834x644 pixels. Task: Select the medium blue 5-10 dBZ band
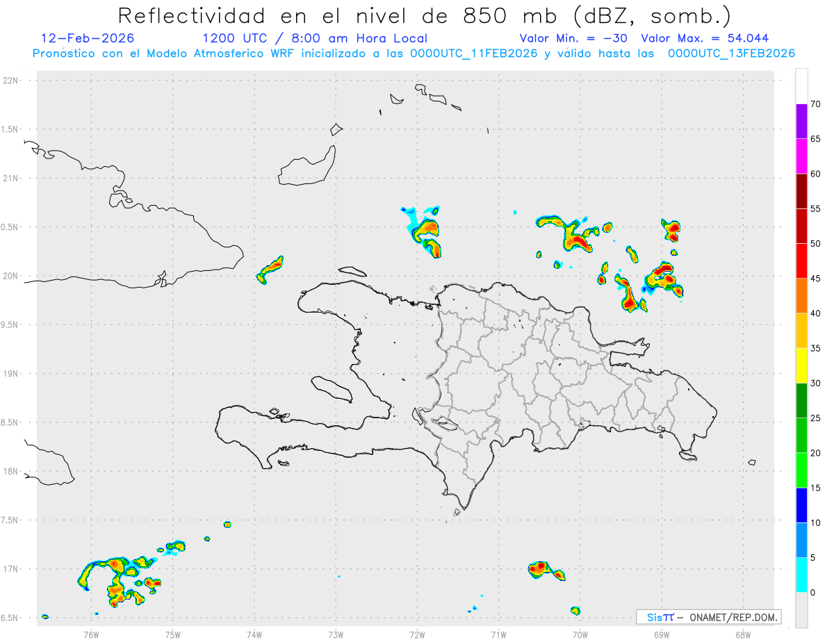coord(801,540)
